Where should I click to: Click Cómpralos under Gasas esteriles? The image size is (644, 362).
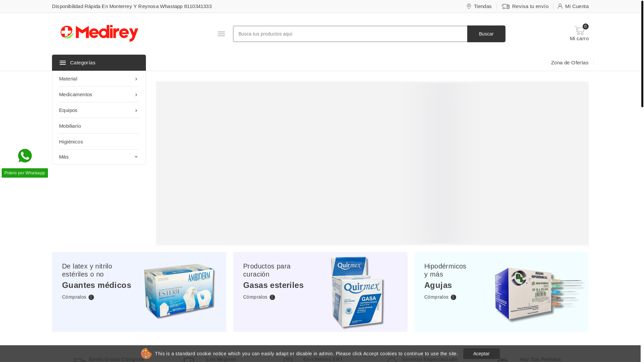[255, 297]
